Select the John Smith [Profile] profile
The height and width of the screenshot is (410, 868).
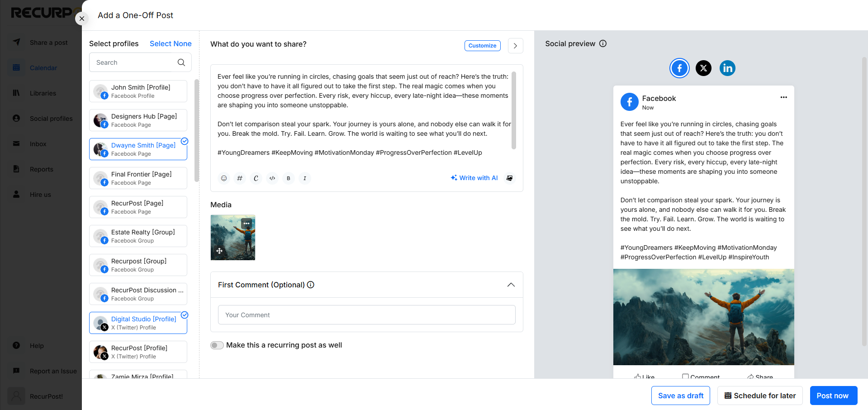click(x=138, y=91)
